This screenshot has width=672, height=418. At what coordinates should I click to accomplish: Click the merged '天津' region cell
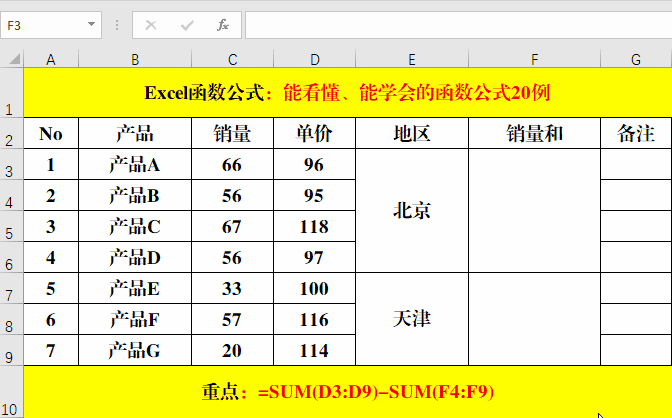point(412,319)
